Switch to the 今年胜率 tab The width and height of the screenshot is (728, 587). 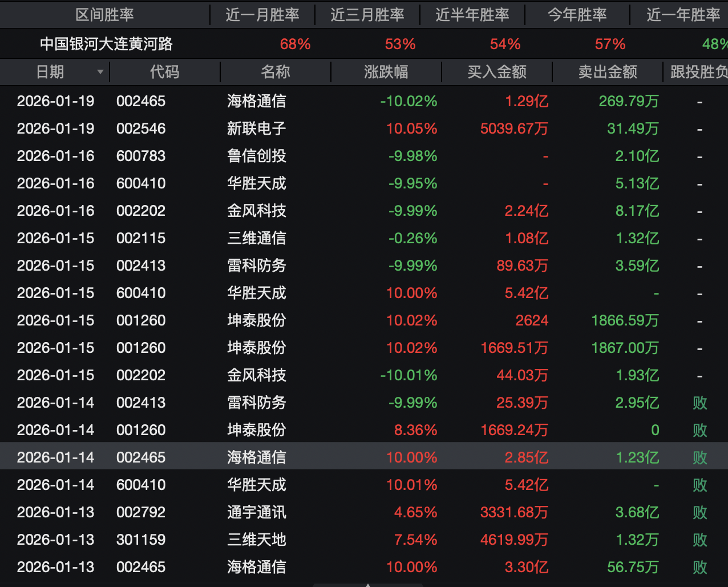pyautogui.click(x=577, y=15)
